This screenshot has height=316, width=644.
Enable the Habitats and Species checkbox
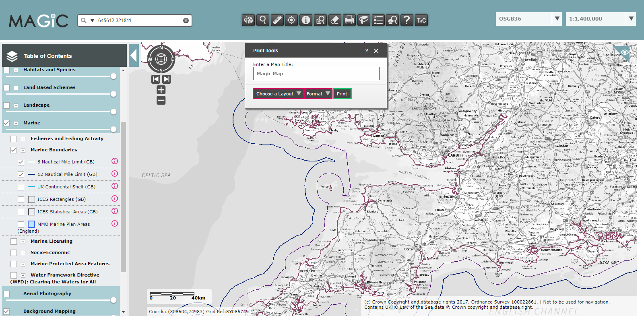coord(6,70)
